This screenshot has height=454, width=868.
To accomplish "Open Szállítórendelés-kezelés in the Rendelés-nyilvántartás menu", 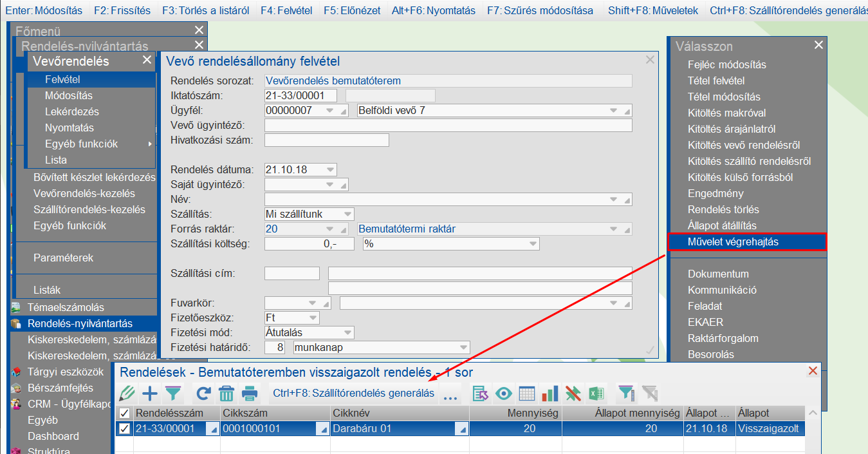I will pos(89,209).
